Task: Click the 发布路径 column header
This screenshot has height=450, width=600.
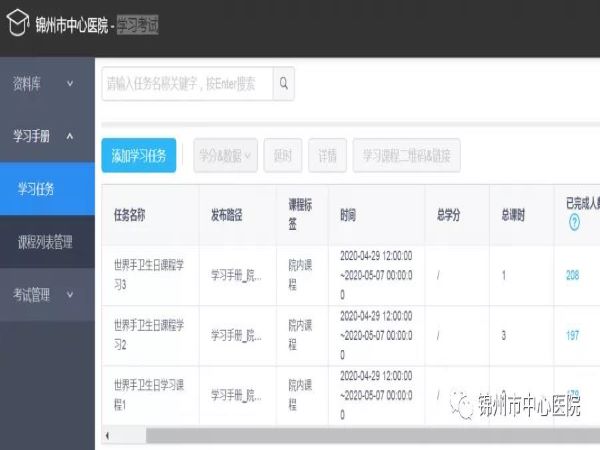Action: [x=227, y=215]
